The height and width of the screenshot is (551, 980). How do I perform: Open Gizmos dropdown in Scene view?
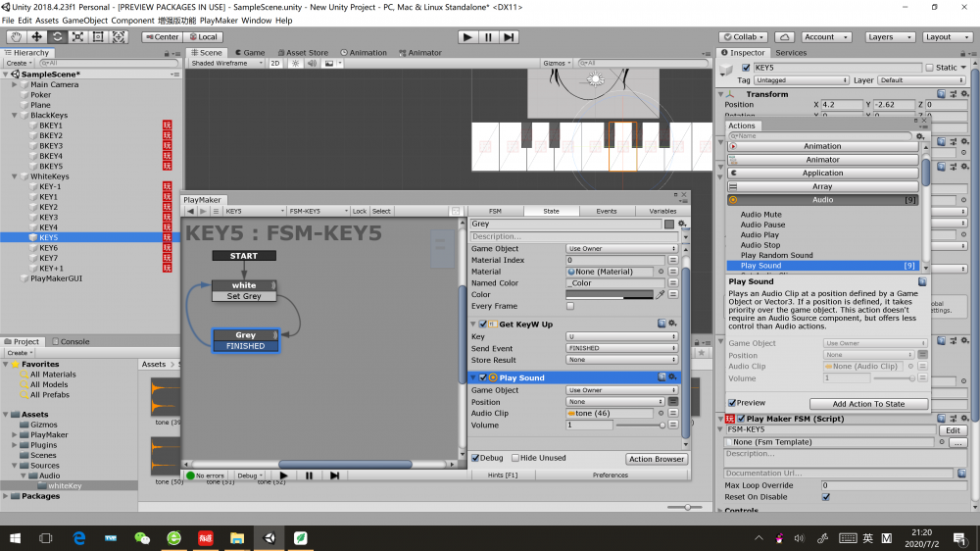(x=557, y=63)
